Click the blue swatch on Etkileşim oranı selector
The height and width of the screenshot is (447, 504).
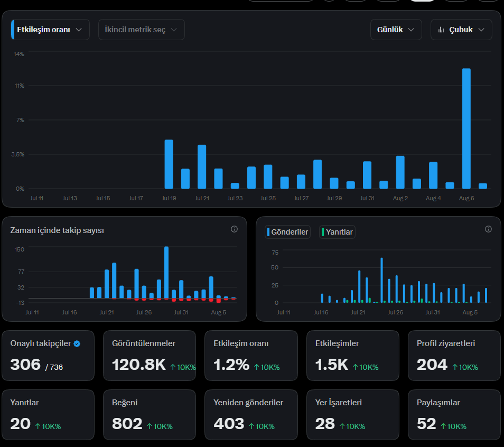13,30
